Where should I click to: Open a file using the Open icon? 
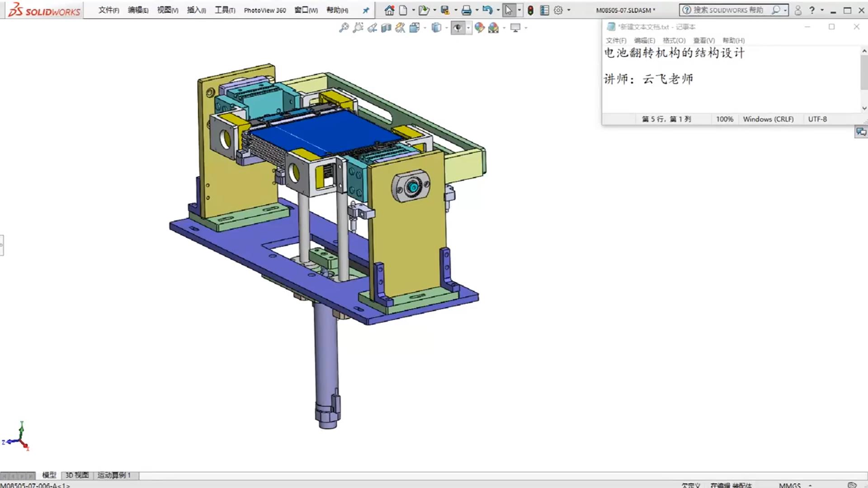(x=423, y=10)
